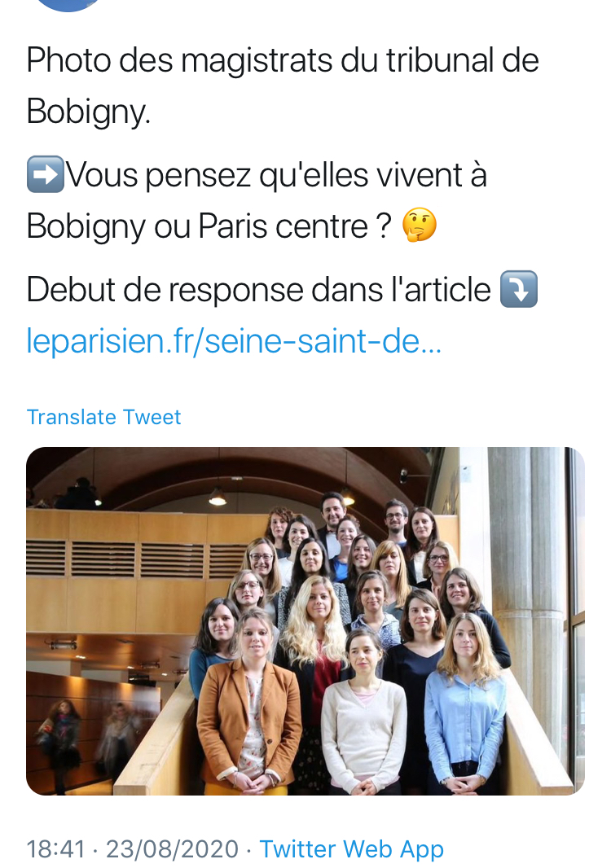Click the 18:41 tweet timestamp

55,849
